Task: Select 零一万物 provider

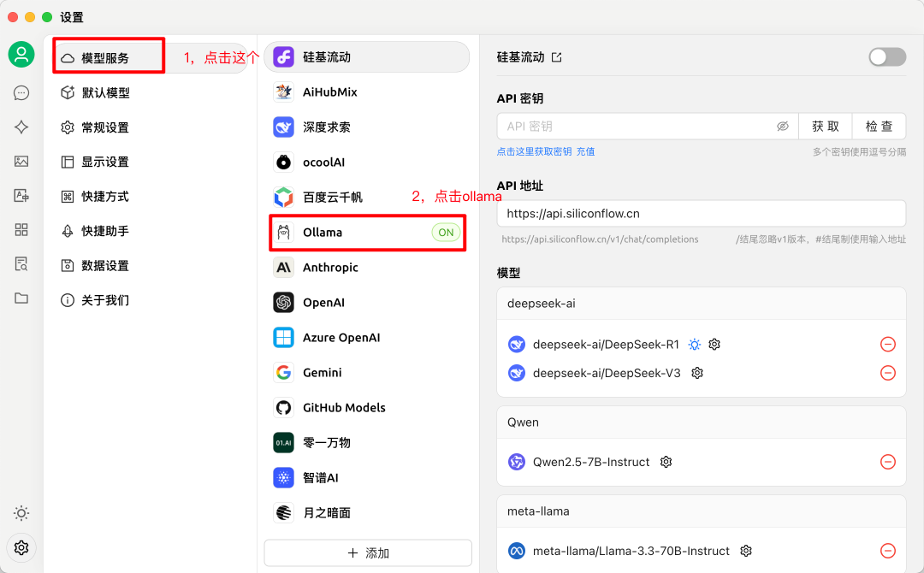Action: 367,442
